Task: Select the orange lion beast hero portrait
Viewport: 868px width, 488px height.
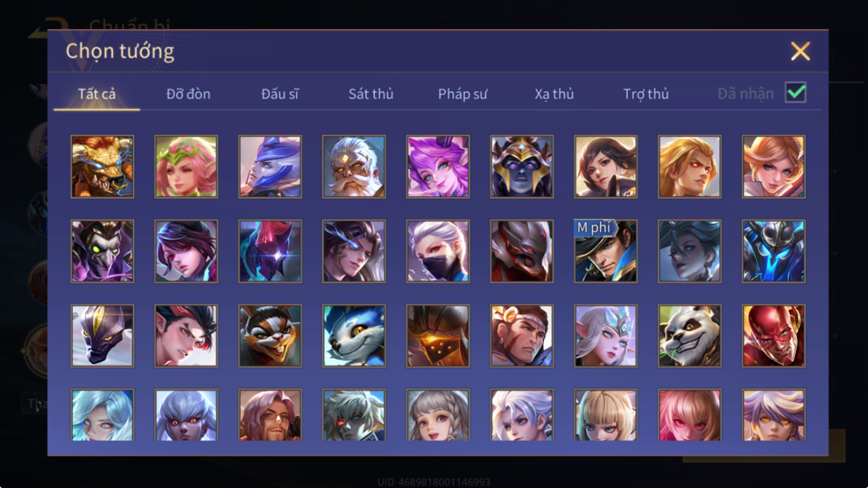Action: tap(102, 167)
